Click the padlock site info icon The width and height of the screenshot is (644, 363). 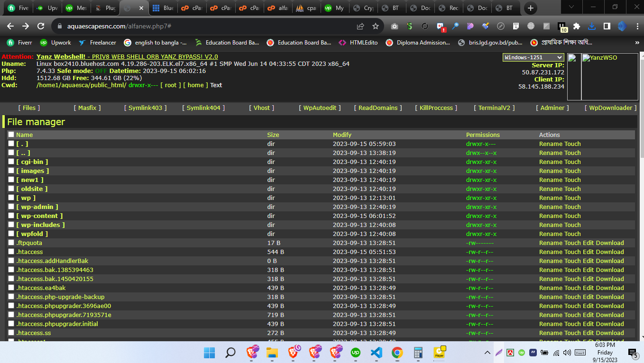point(60,27)
